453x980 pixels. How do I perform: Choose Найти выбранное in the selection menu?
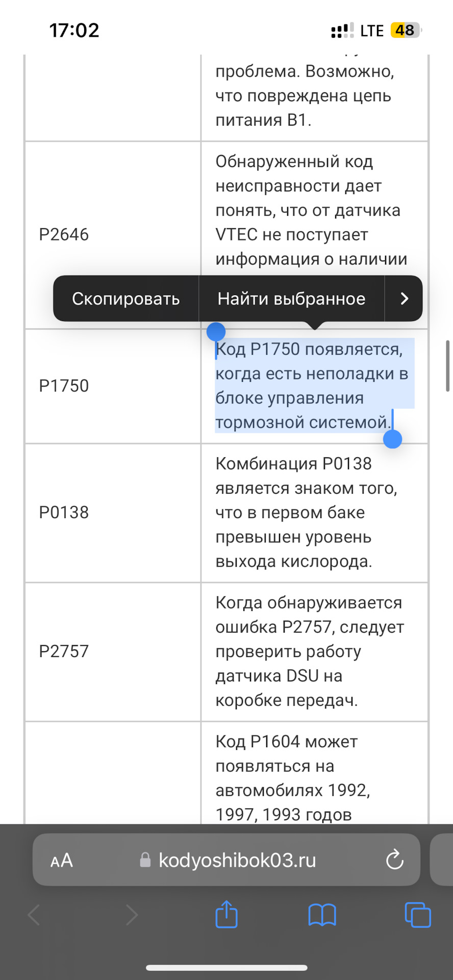point(291,299)
